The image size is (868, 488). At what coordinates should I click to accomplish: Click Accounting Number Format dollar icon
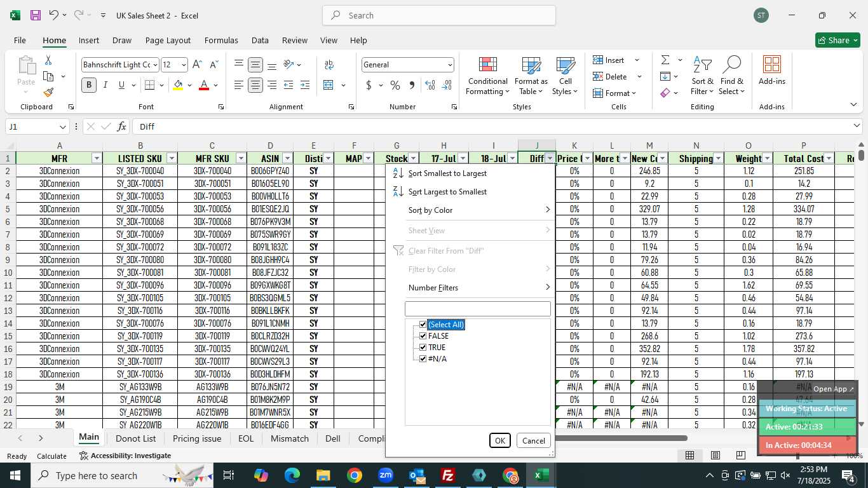tap(369, 85)
